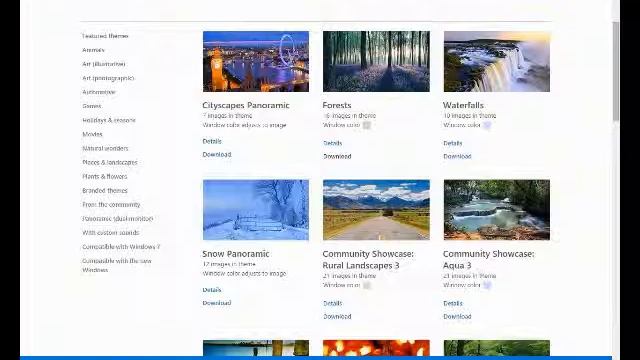The image size is (640, 360).
Task: Click '12 images in theme' under Snow Panoramic
Action: [229, 264]
